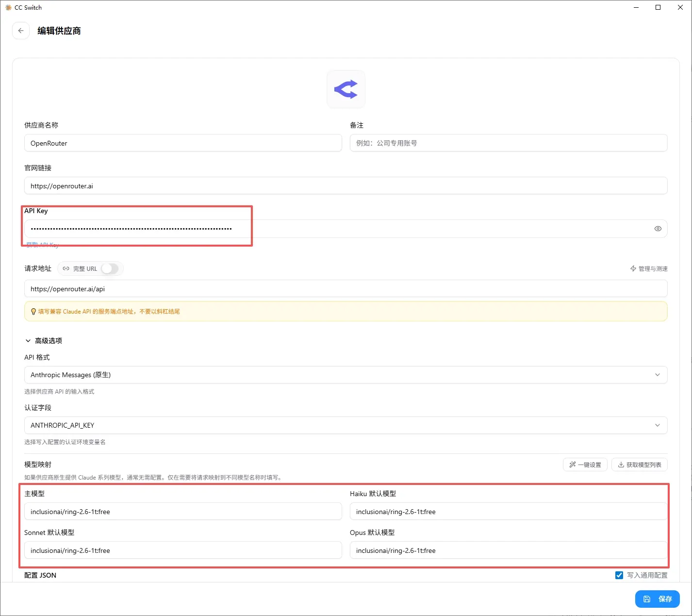Click the 请求地址 input field

(346, 289)
